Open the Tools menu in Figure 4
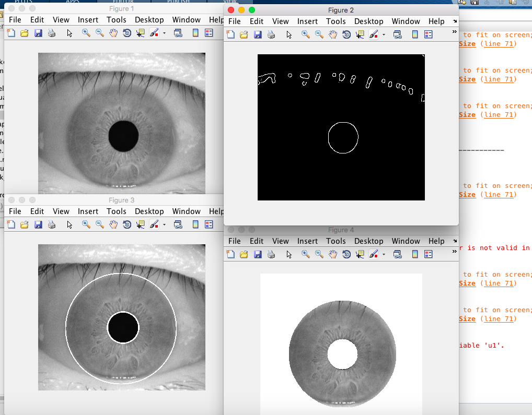The width and height of the screenshot is (532, 415). 336,241
